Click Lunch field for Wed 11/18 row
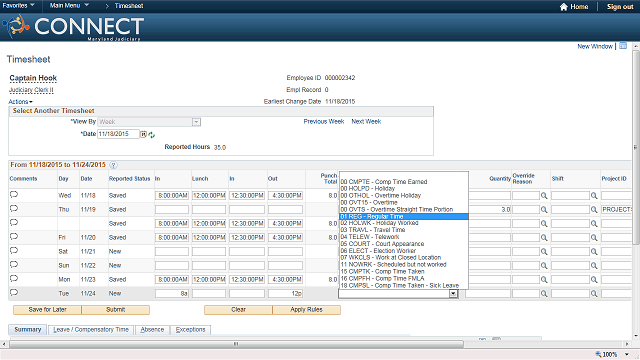 click(x=209, y=196)
